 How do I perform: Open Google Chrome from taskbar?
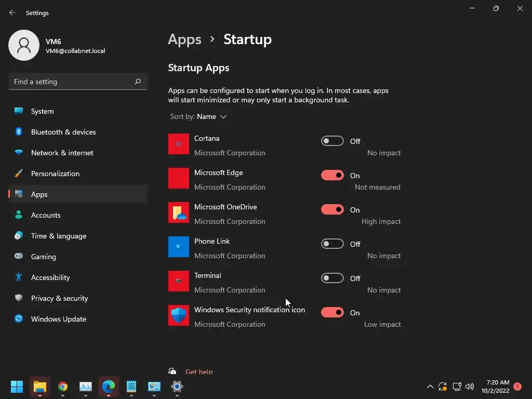coord(63,387)
